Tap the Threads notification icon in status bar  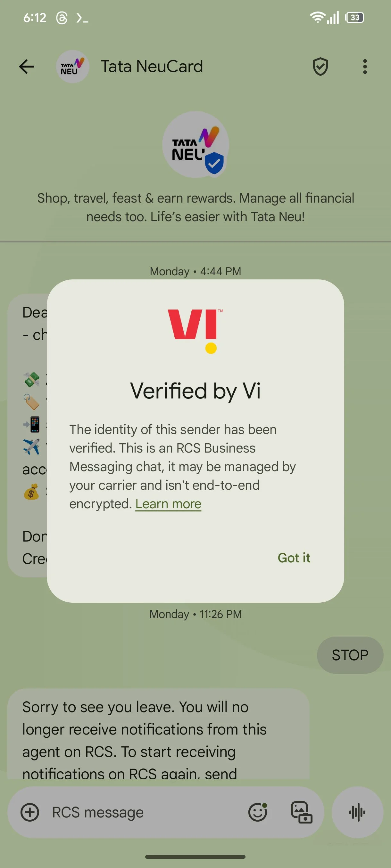tap(62, 18)
